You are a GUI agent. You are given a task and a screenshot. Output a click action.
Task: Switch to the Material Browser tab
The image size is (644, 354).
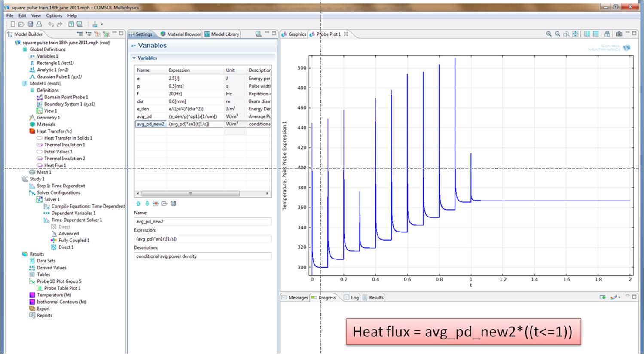181,34
